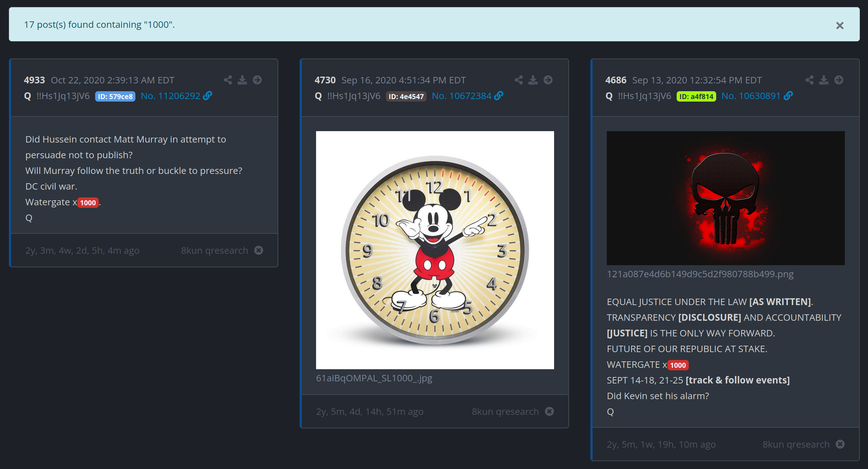The width and height of the screenshot is (868, 469).
Task: Click date Sep 16, 2020 4:51:34 PM EDT
Action: pyautogui.click(x=404, y=80)
